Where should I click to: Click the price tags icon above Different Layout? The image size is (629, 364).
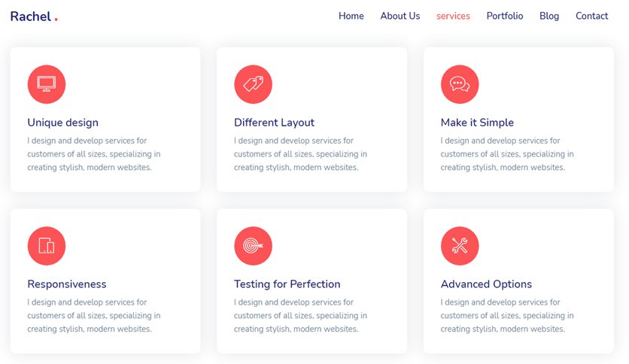pyautogui.click(x=253, y=84)
